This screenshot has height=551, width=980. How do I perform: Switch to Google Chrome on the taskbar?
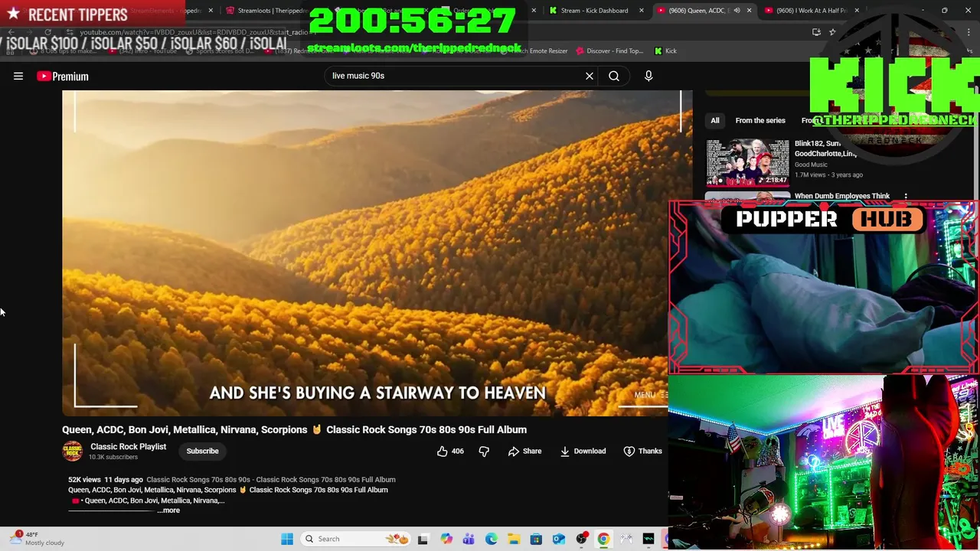(x=603, y=539)
